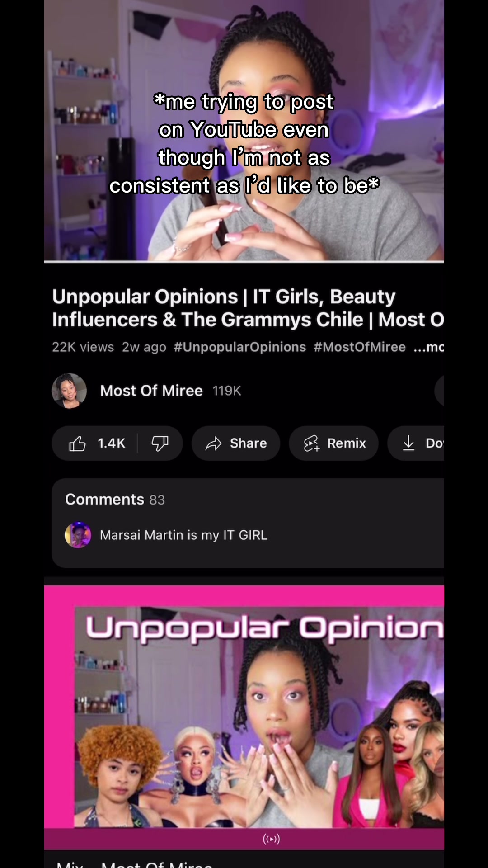The width and height of the screenshot is (488, 868).
Task: Tap commenter's profile picture in comments
Action: coord(78,535)
